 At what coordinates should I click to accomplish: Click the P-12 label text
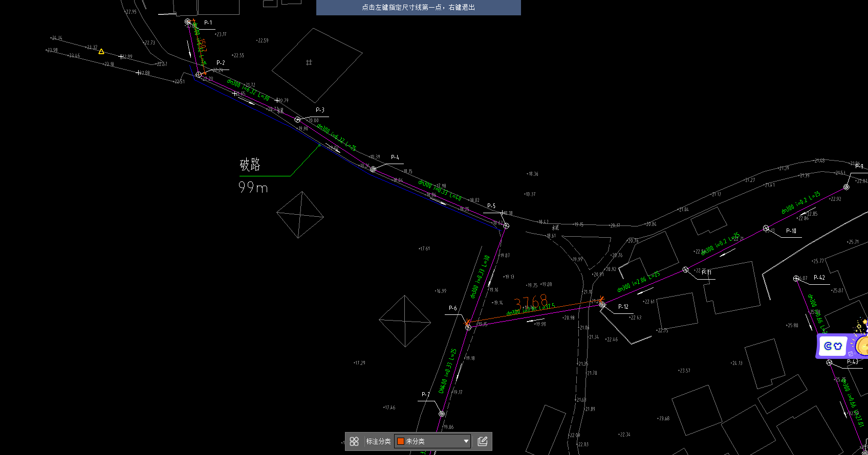click(x=623, y=307)
